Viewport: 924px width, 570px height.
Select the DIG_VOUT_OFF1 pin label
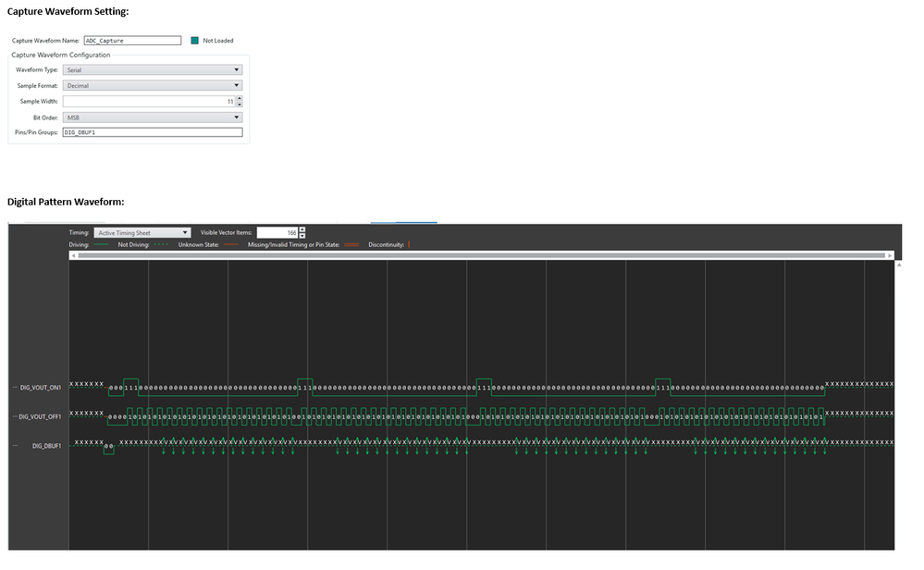40,416
